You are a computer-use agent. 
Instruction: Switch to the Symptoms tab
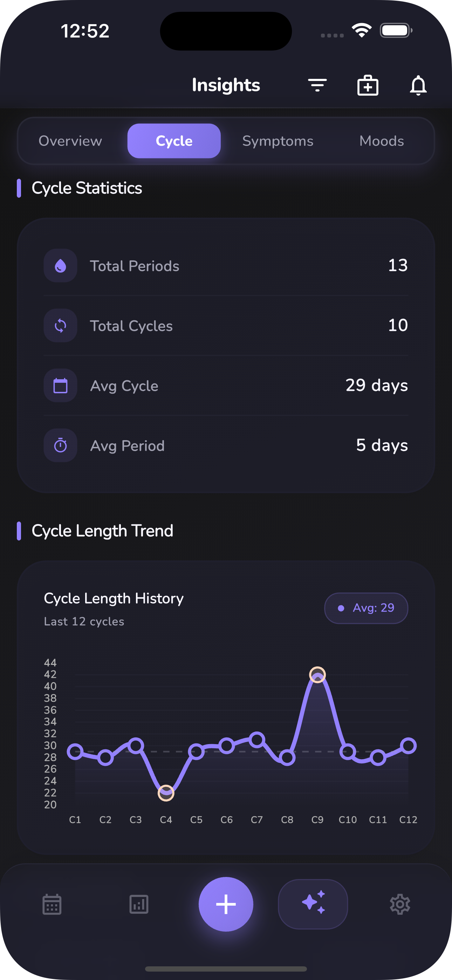pyautogui.click(x=278, y=141)
